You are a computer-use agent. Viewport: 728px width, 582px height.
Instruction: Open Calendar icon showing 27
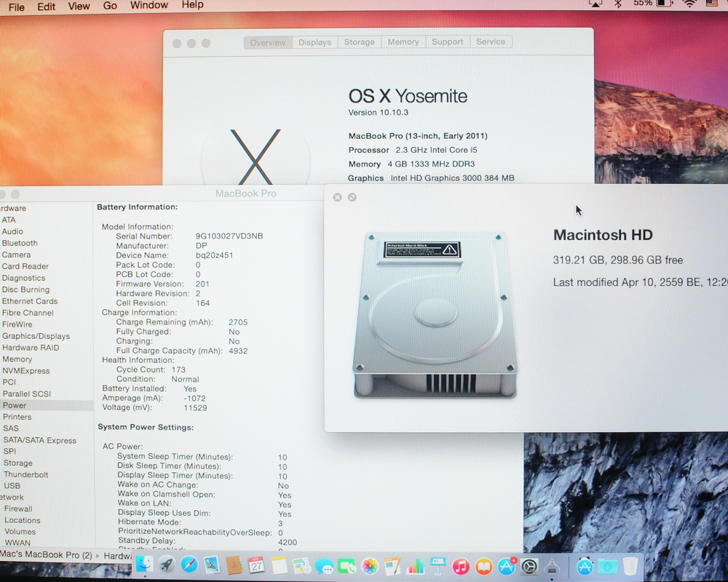coord(257,565)
